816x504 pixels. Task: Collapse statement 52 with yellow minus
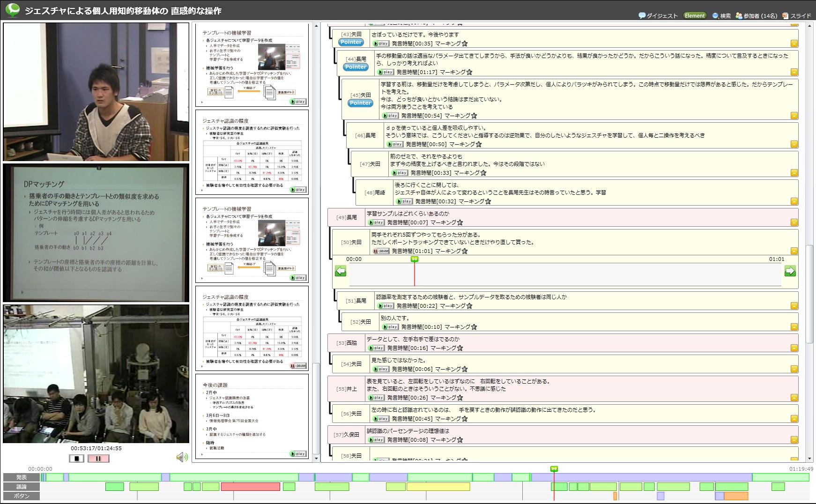(x=794, y=327)
